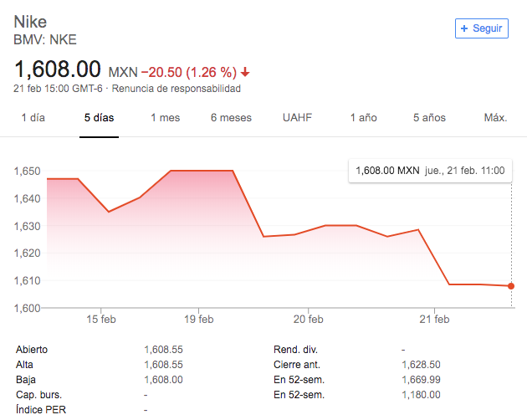527x420 pixels.
Task: Click the 1,608.00 MXN chart tooltip
Action: click(x=430, y=170)
